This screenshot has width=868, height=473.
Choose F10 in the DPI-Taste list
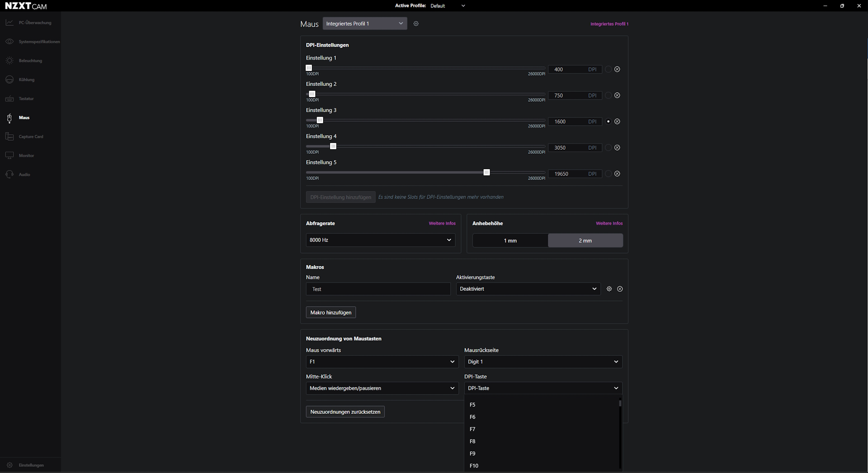click(474, 466)
